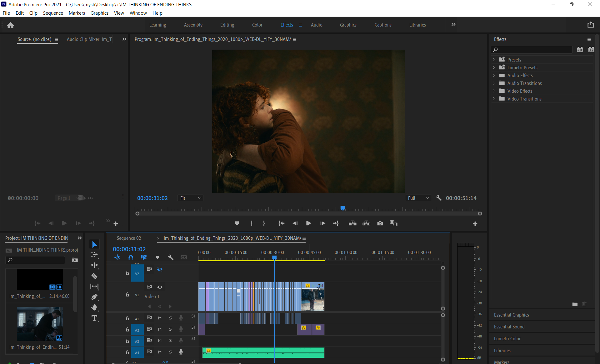Click the Lift button

click(352, 224)
